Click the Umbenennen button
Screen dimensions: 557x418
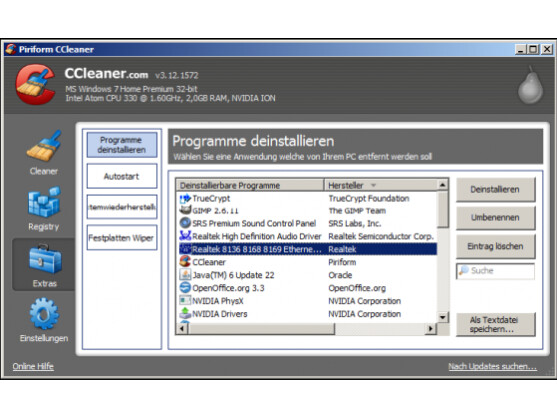[x=496, y=218]
